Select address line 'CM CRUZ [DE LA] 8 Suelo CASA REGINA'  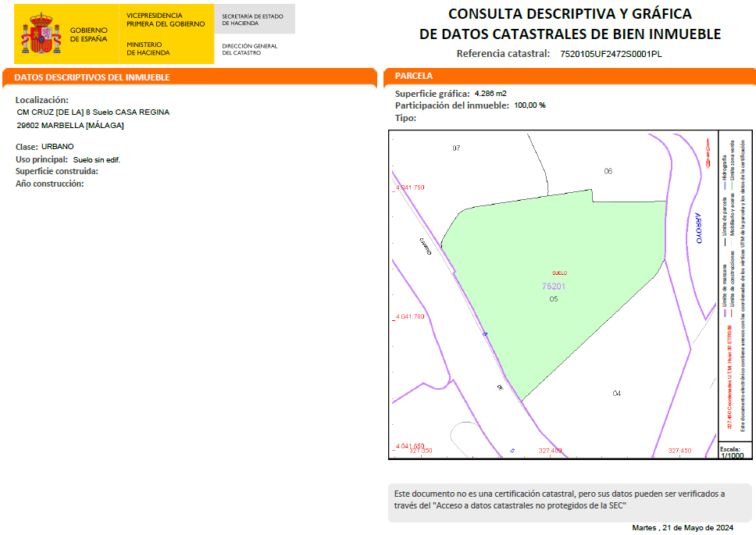pyautogui.click(x=93, y=112)
